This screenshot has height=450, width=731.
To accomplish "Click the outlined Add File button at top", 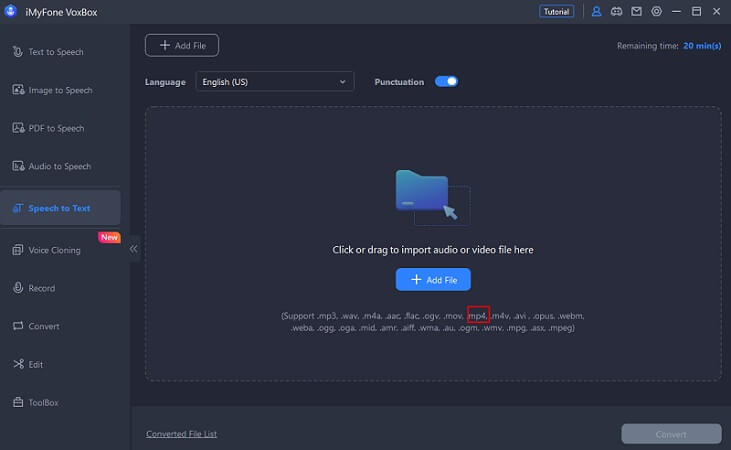I will click(182, 45).
